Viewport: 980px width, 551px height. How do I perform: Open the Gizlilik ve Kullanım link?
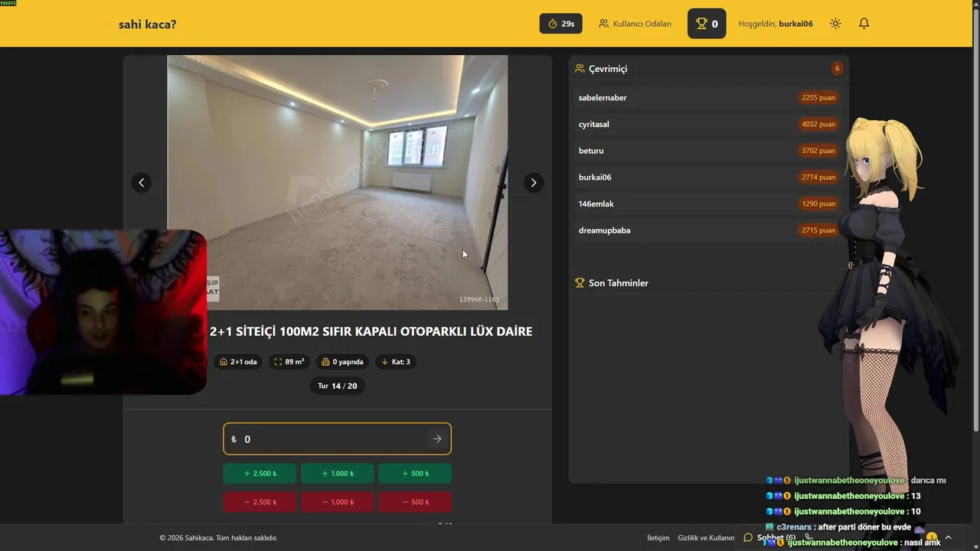click(706, 538)
